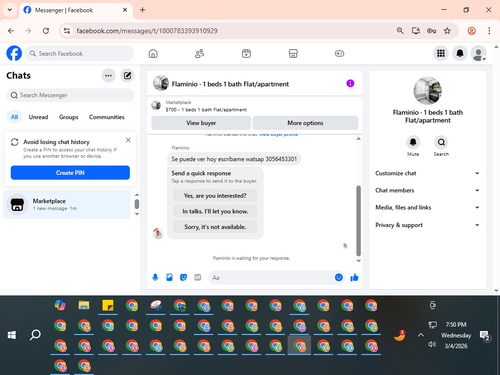Select the All chats tab
The height and width of the screenshot is (375, 500).
[x=14, y=117]
